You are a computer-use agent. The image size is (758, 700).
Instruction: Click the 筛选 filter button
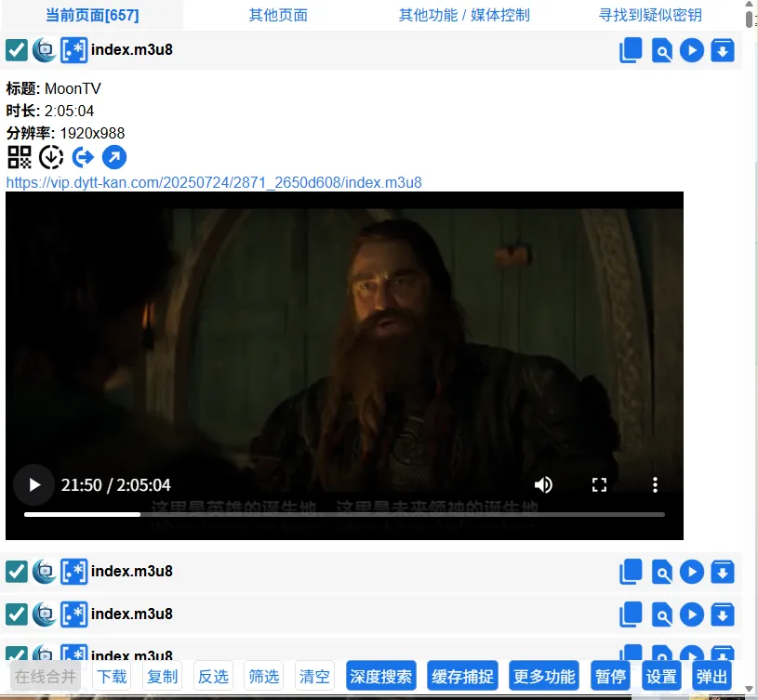click(264, 677)
